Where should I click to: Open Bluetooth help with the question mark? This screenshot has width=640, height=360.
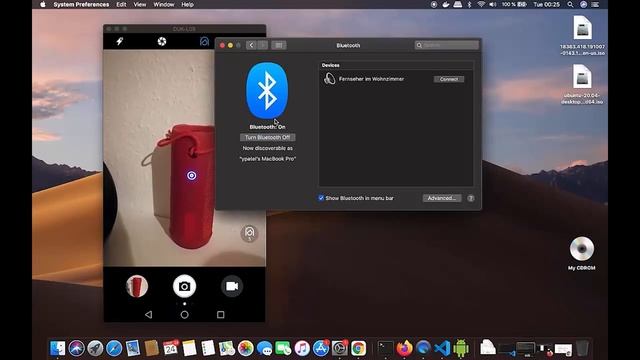coord(471,198)
